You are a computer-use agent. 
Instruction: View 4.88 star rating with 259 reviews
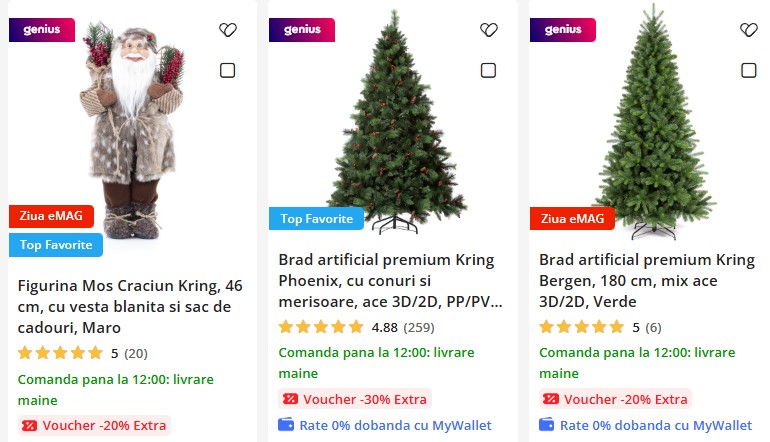coord(357,328)
